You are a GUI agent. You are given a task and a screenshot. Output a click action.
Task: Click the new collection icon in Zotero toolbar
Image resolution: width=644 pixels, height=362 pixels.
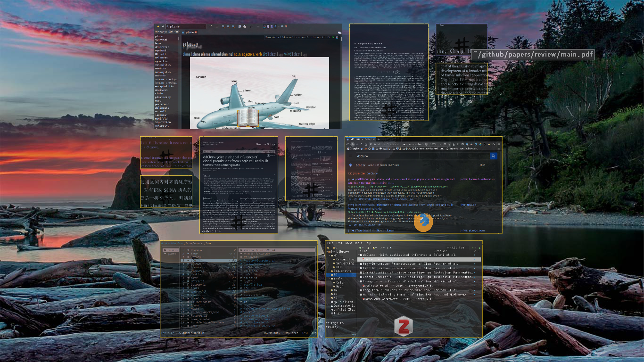pyautogui.click(x=328, y=248)
